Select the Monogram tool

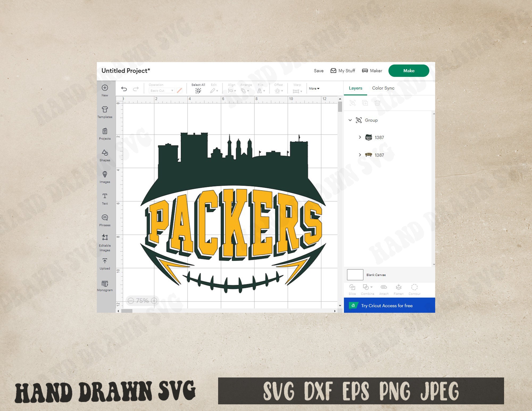click(105, 285)
